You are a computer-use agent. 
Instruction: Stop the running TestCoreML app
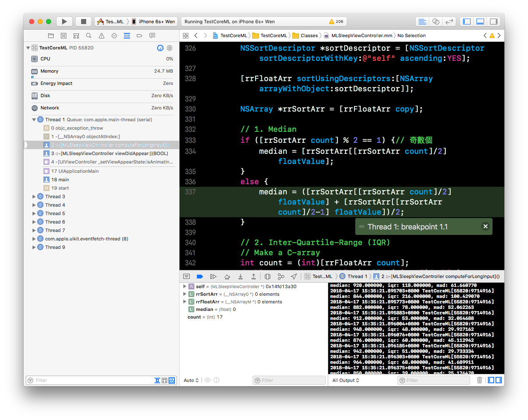(83, 22)
